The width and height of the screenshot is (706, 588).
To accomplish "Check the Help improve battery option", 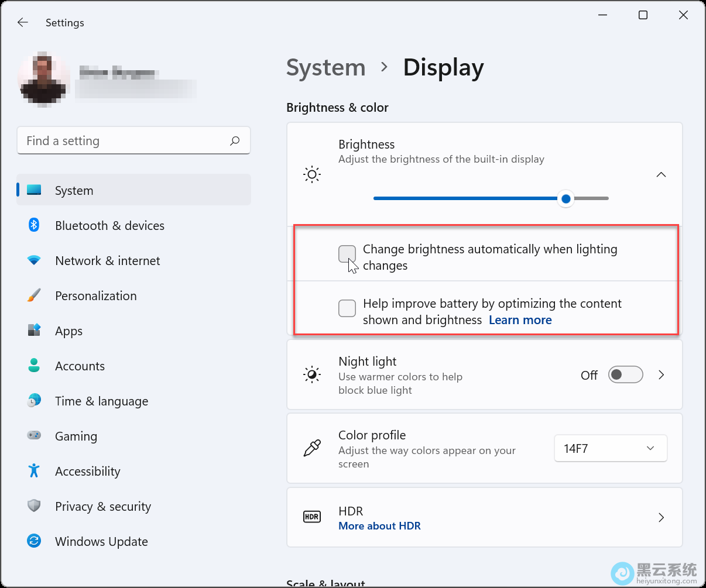I will [347, 308].
